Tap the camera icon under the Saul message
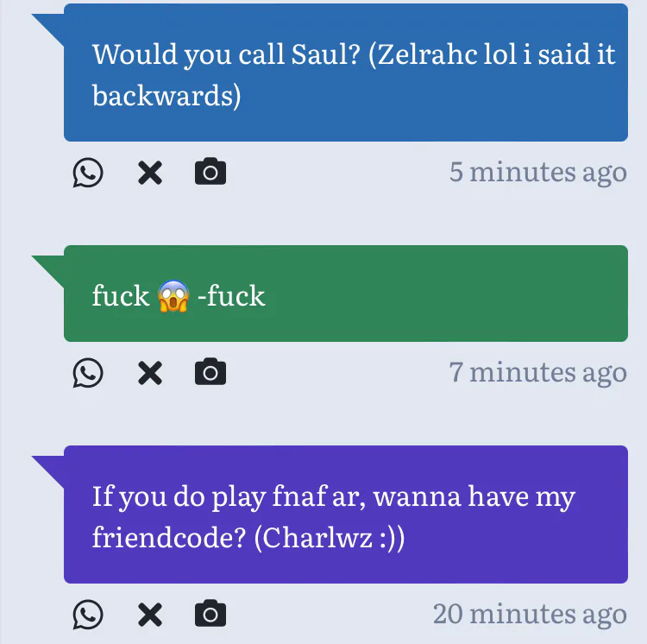 click(210, 171)
